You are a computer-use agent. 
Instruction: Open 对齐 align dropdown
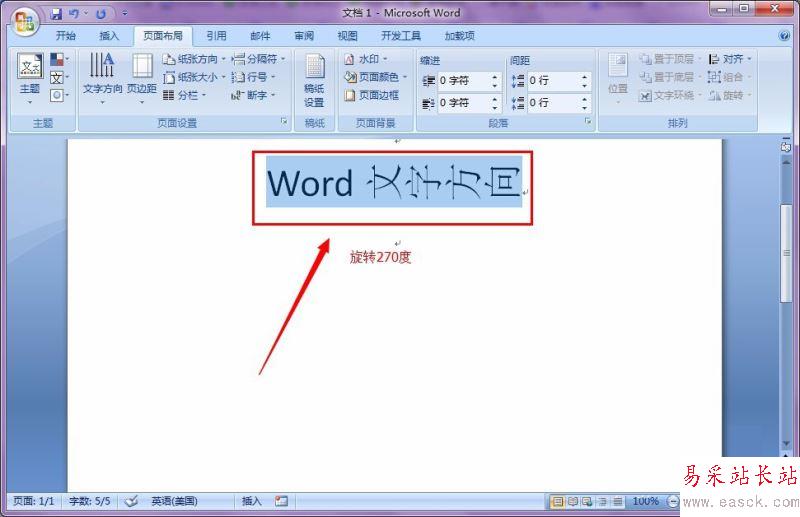point(730,59)
